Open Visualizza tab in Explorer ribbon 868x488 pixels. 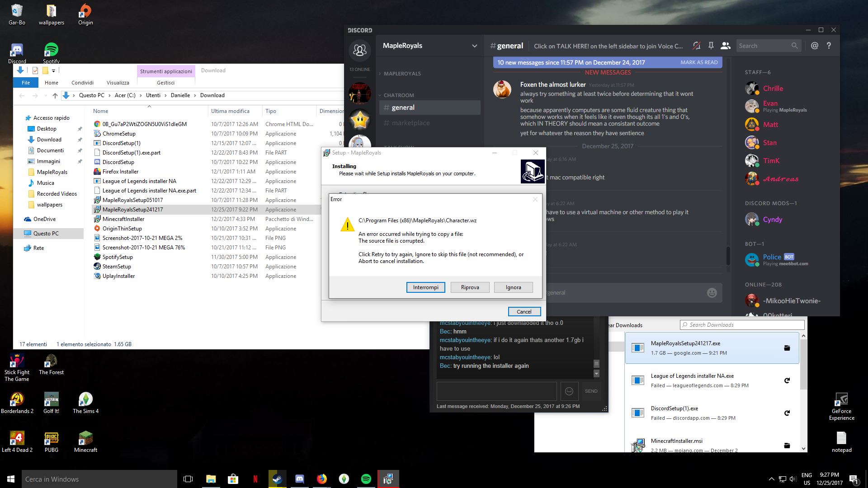(118, 83)
